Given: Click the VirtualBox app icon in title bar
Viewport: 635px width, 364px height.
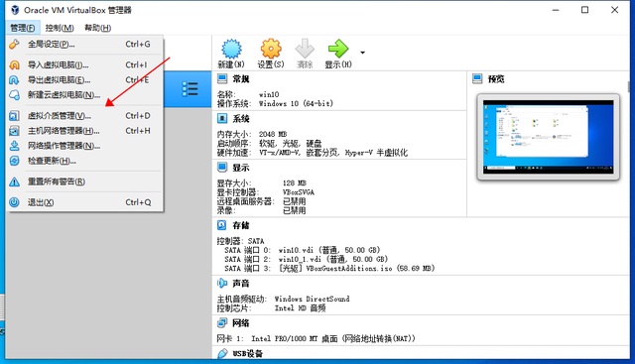Looking at the screenshot, I should click(x=15, y=10).
